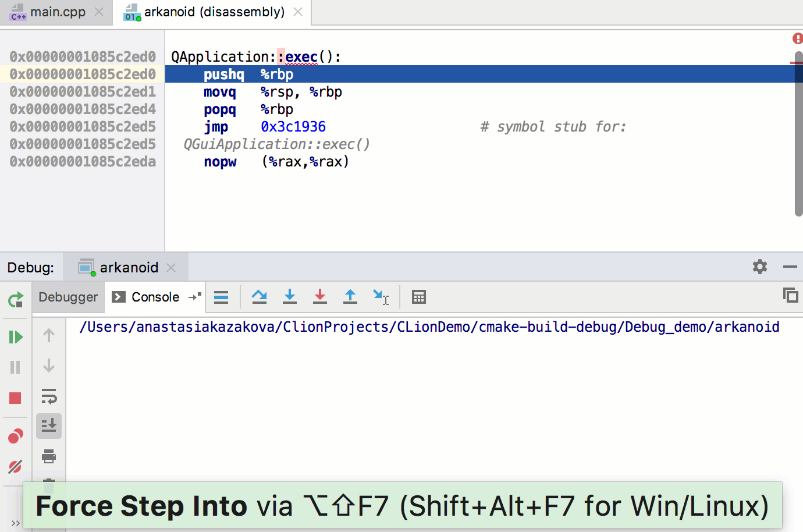Click the QApplication::exec() label line
This screenshot has width=803, height=532.
pos(256,56)
